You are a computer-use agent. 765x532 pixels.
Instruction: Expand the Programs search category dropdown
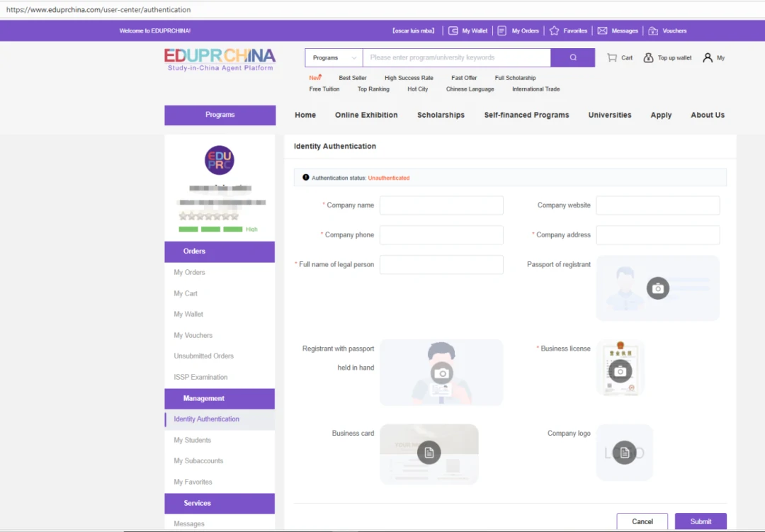(334, 58)
